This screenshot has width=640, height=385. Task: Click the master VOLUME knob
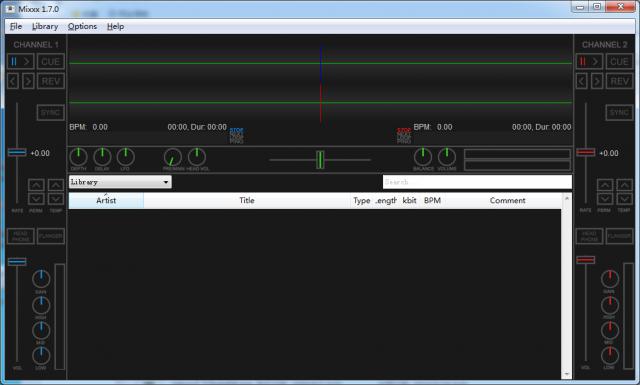[x=447, y=157]
